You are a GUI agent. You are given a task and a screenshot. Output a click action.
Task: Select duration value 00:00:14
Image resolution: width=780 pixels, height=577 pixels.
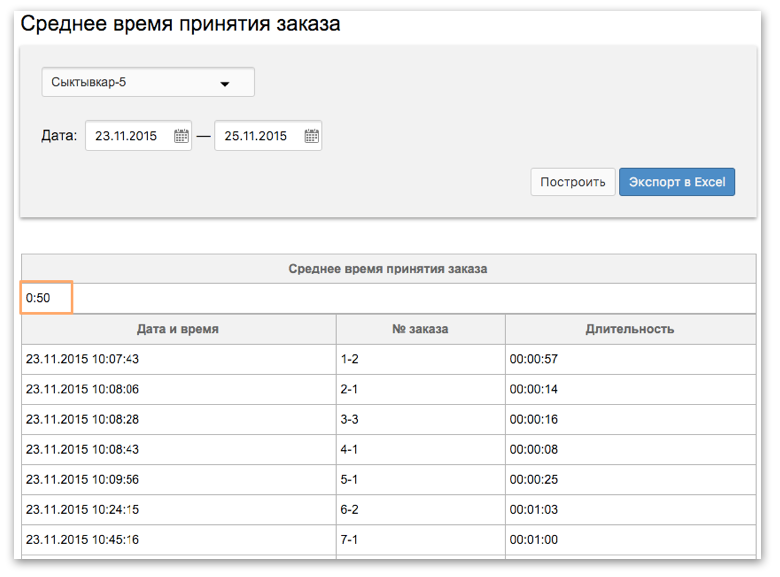(534, 389)
